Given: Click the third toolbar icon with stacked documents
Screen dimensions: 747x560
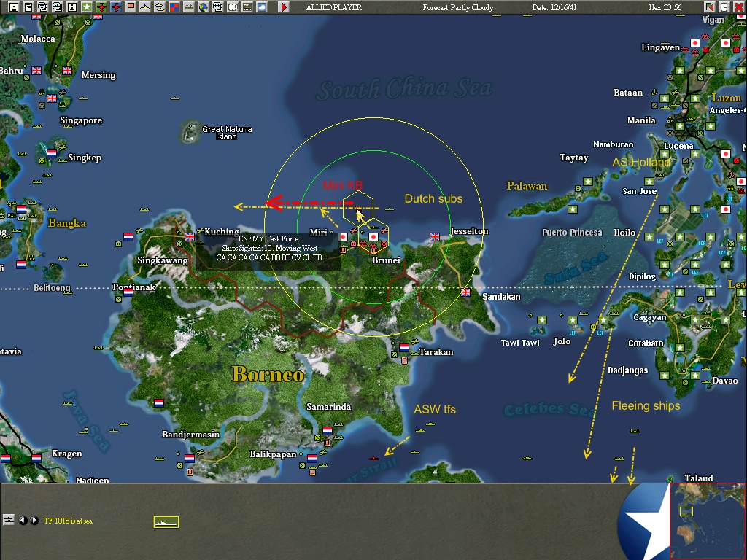Looking at the screenshot, I should point(43,7).
